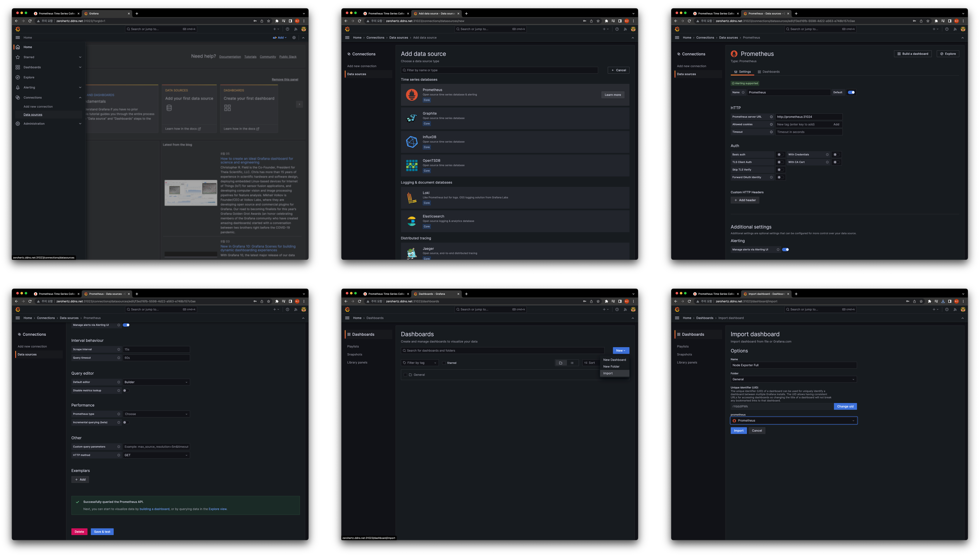Click Grafana logo in Home window
This screenshot has height=556, width=980.
click(18, 29)
